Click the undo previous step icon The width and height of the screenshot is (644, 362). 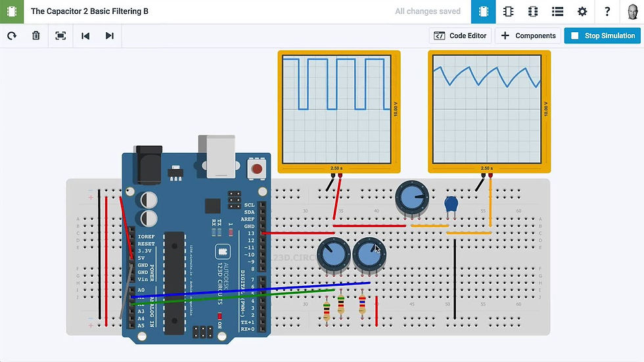click(x=85, y=35)
